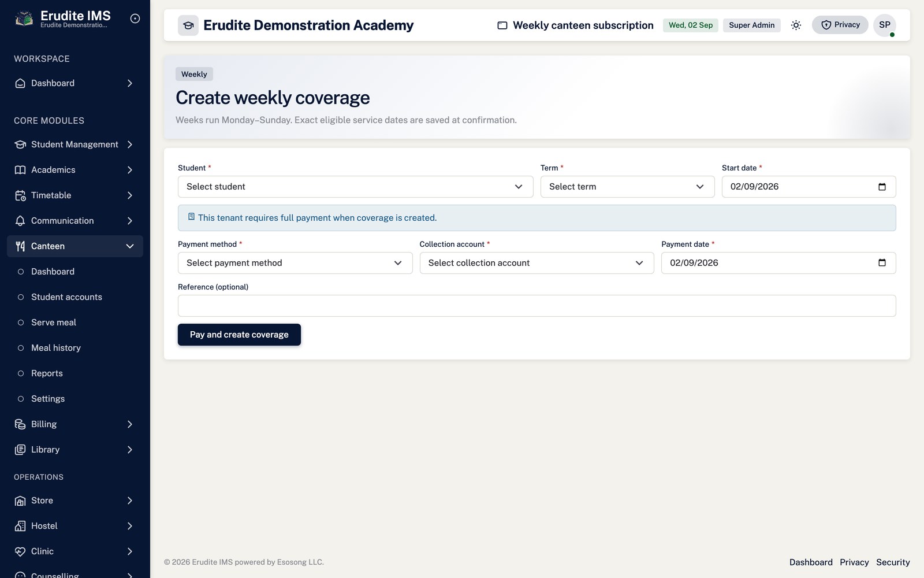
Task: Open Serve meal submenu item
Action: tap(75, 323)
